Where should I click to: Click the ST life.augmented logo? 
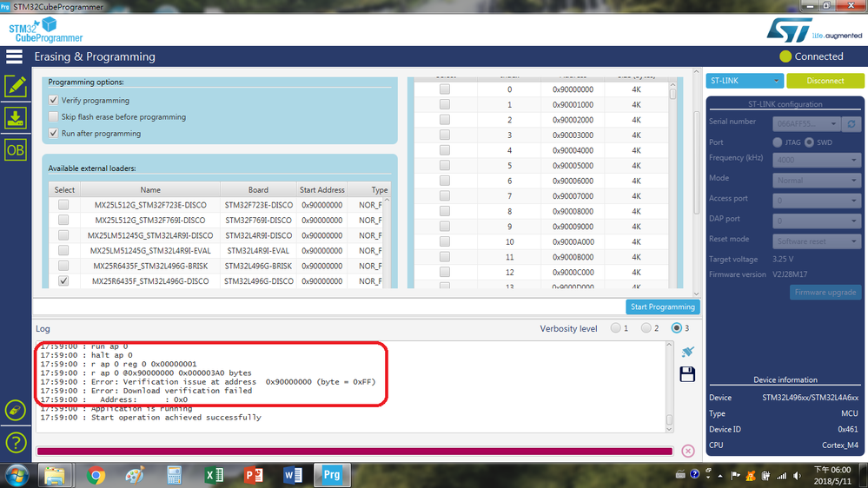click(x=814, y=30)
